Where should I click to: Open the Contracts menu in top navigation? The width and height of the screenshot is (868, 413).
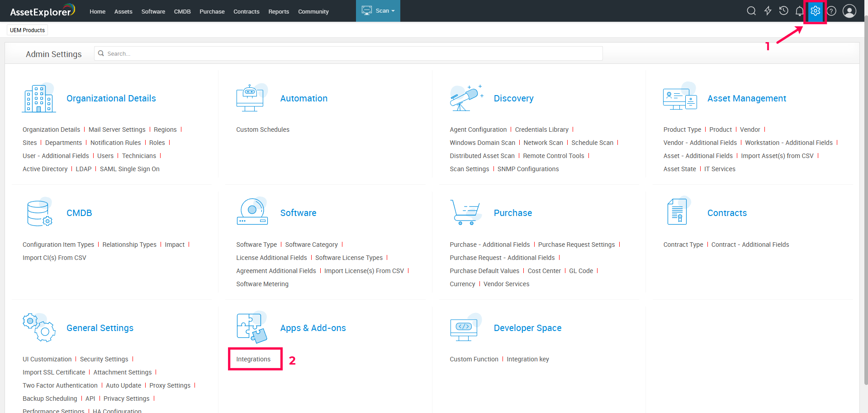(x=247, y=11)
